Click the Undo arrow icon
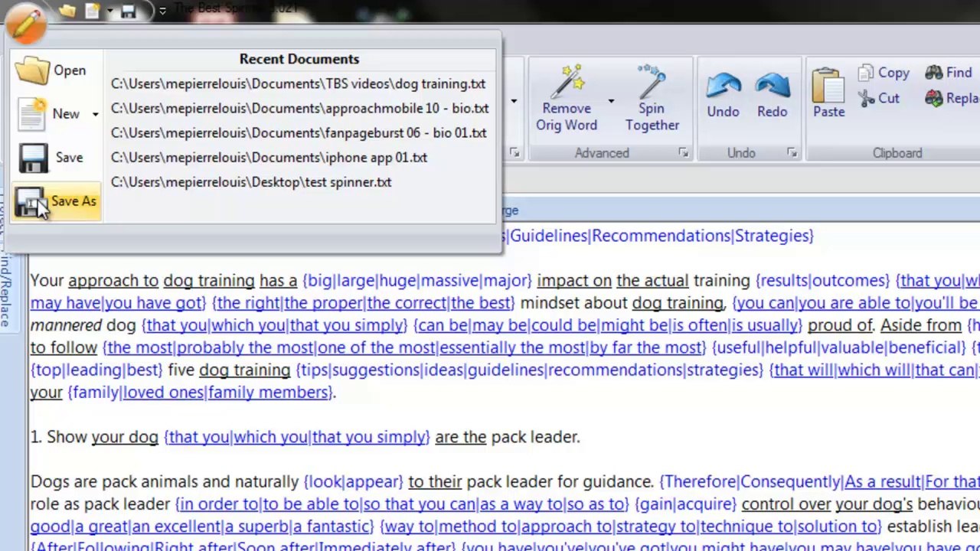 click(x=723, y=86)
